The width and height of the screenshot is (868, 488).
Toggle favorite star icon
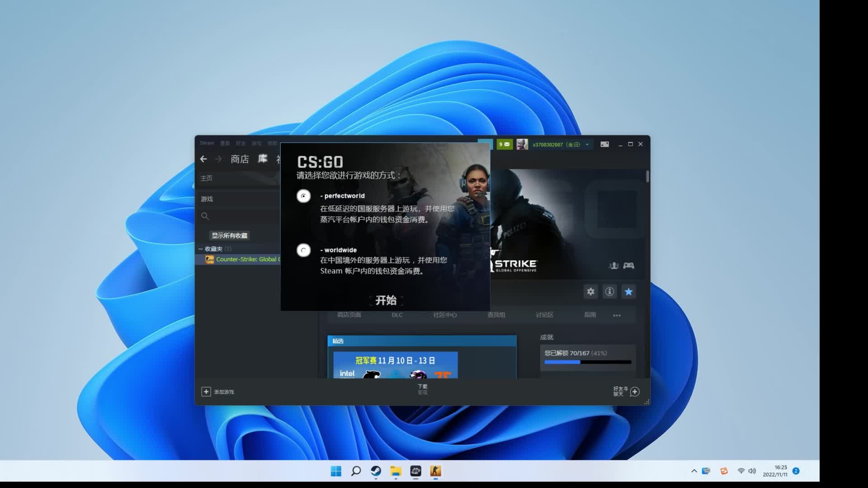pos(628,291)
